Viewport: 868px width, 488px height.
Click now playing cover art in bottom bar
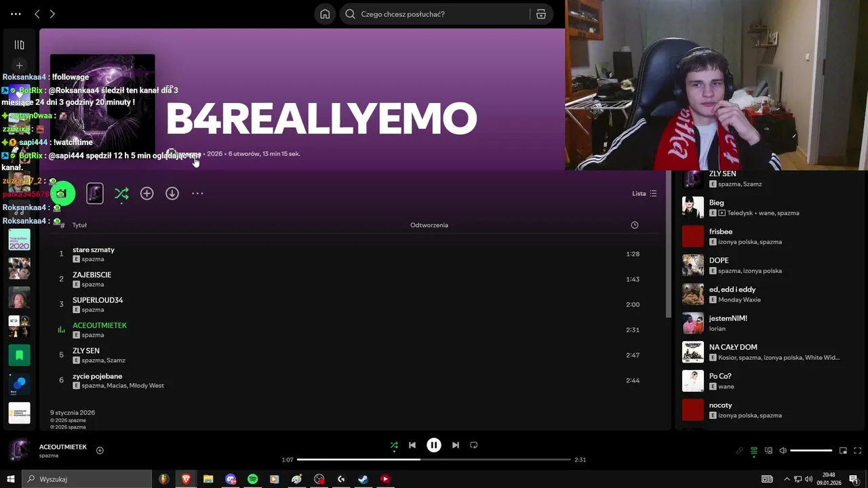pyautogui.click(x=19, y=451)
